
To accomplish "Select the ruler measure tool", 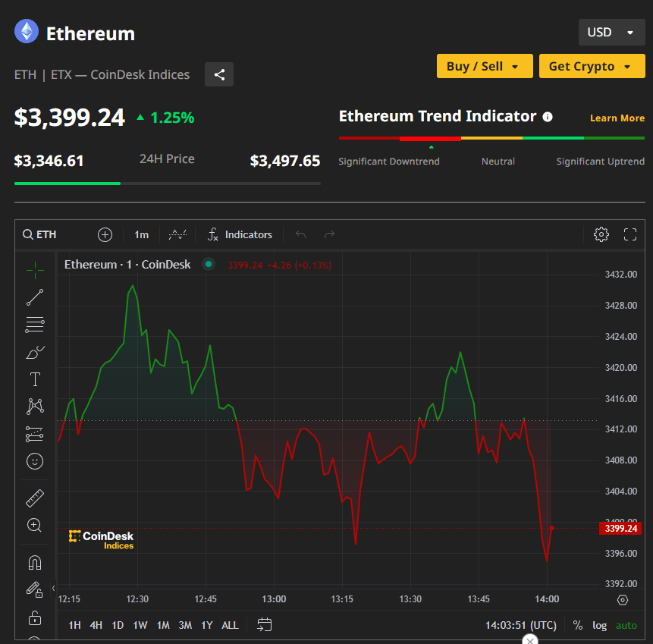I will click(35, 498).
